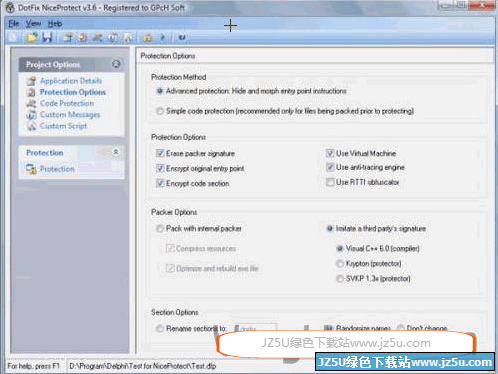Click the Section Options group label
This screenshot has width=498, height=374.
pos(175,312)
